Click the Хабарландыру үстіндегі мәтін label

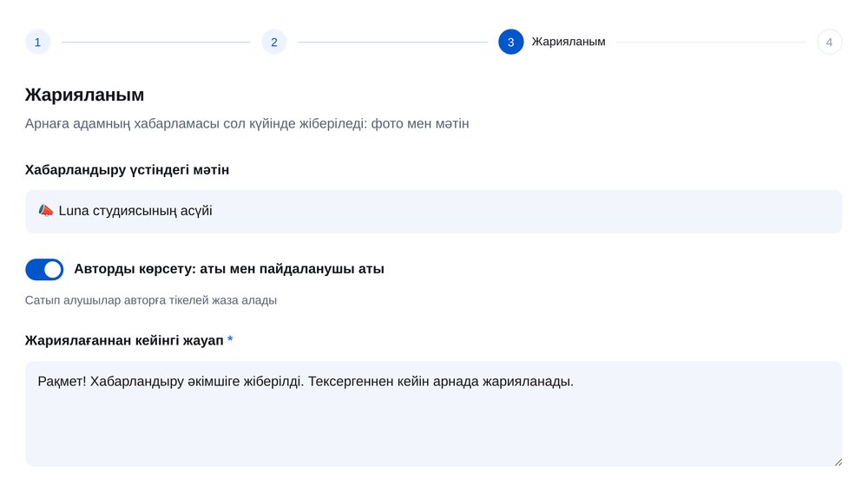(127, 170)
